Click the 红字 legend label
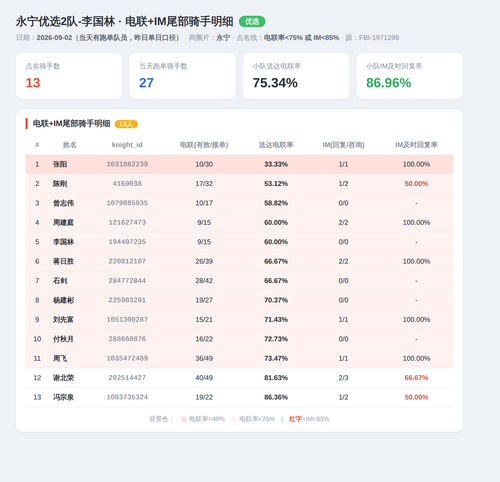The height and width of the screenshot is (482, 500). (x=295, y=419)
